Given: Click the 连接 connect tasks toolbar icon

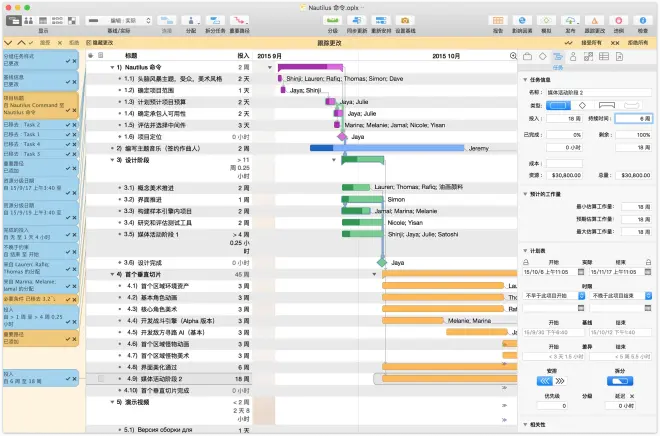Looking at the screenshot, I should (x=167, y=20).
